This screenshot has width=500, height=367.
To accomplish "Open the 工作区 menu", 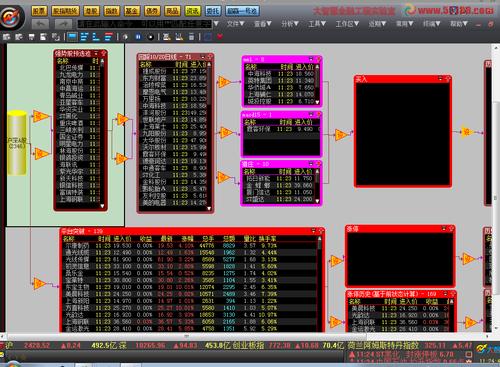I will pos(347,24).
